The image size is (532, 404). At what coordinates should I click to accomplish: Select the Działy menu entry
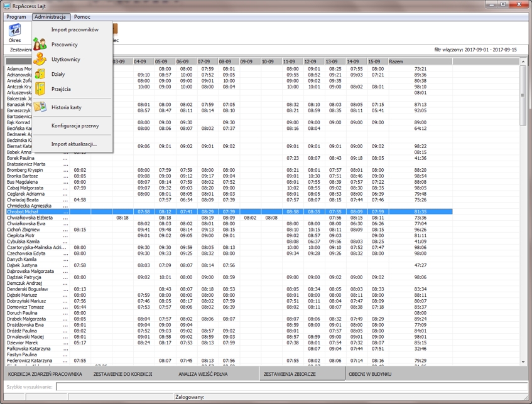pos(58,74)
